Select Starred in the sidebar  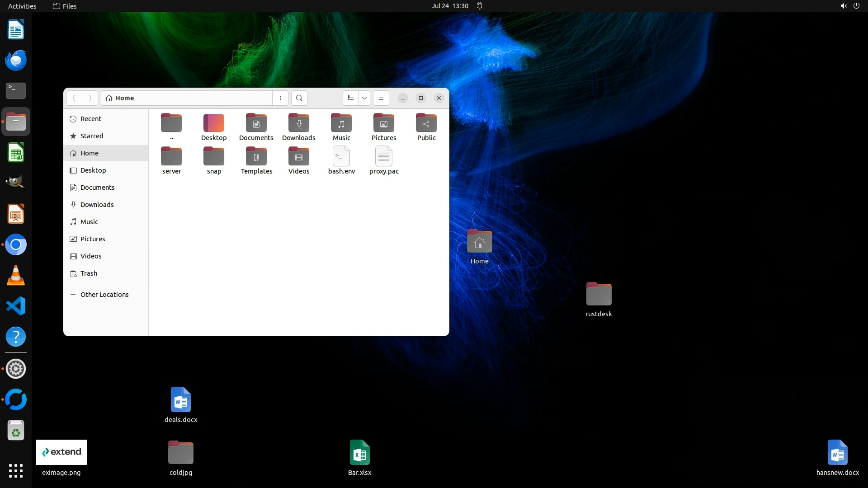tap(92, 136)
